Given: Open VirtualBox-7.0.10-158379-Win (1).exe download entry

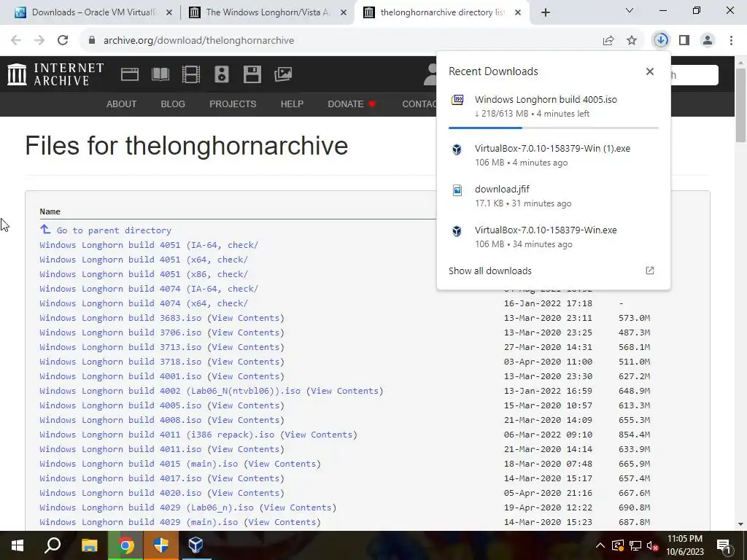Looking at the screenshot, I should pyautogui.click(x=553, y=155).
